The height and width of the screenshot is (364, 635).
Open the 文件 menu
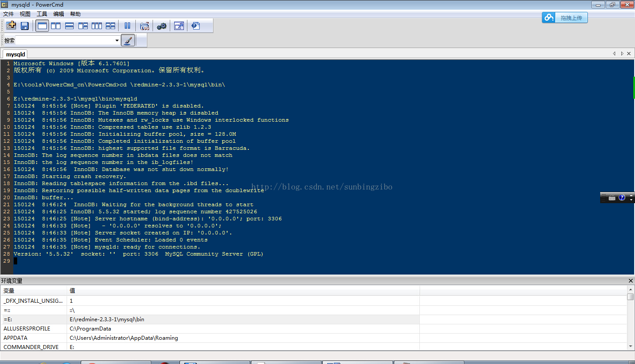pos(8,14)
